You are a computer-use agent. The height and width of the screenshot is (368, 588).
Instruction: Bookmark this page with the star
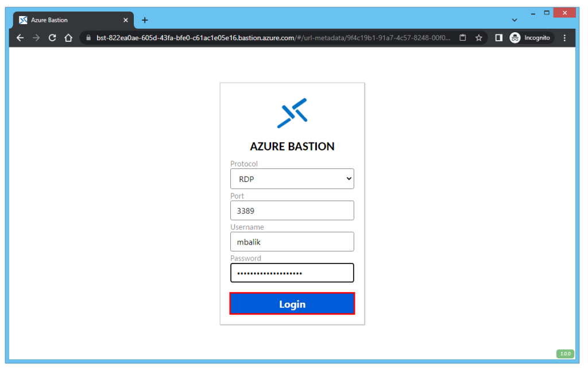(479, 38)
